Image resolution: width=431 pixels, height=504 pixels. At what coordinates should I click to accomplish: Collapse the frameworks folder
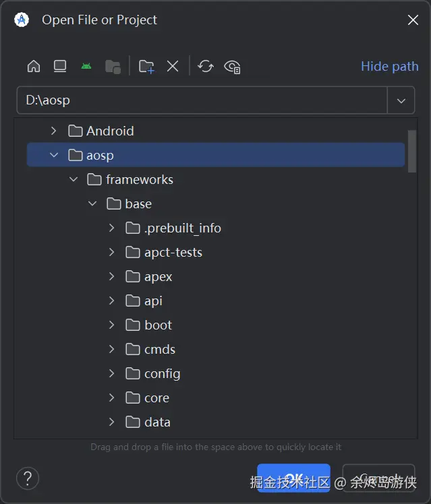pyautogui.click(x=74, y=179)
